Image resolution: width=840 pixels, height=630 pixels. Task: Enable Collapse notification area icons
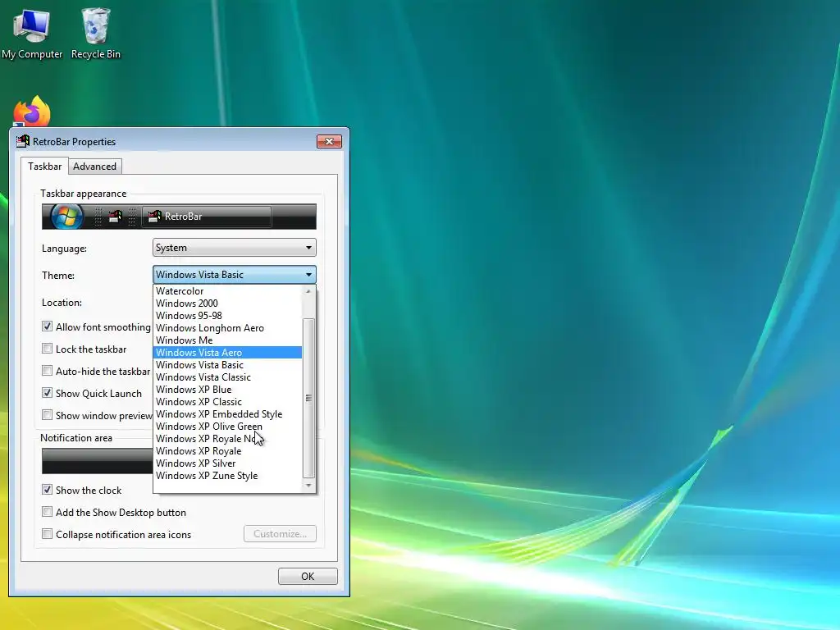coord(47,534)
